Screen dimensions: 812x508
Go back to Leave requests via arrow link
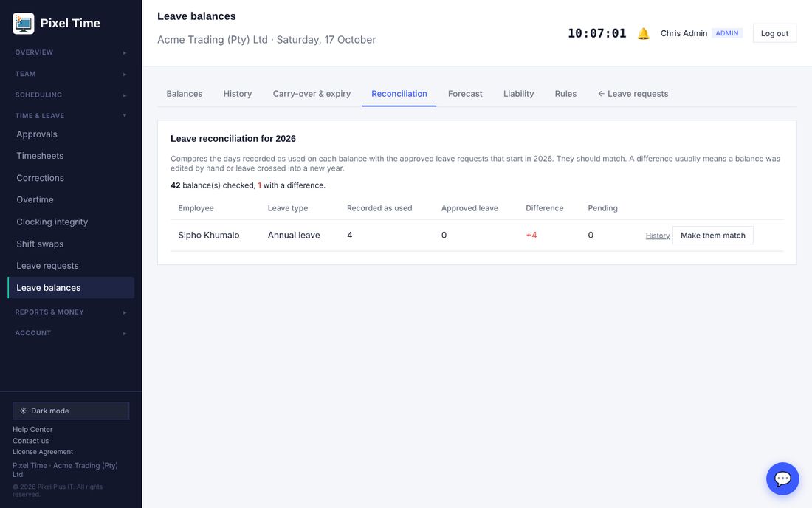click(633, 94)
